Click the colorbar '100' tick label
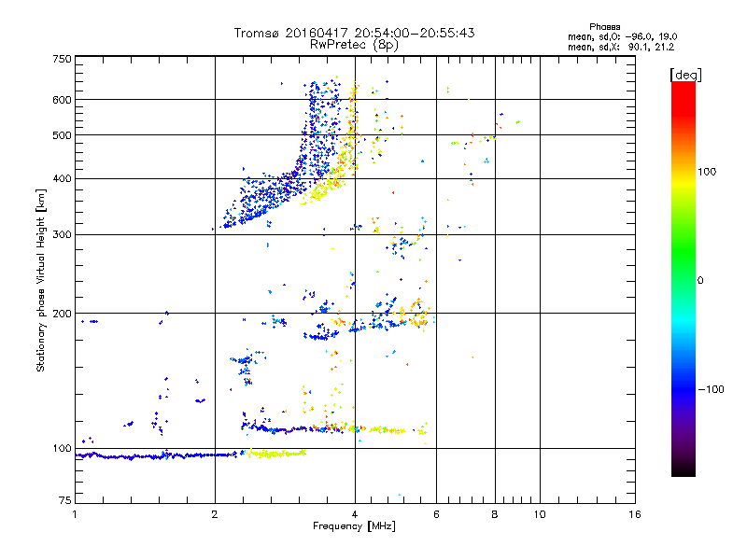The image size is (747, 560). pos(707,172)
